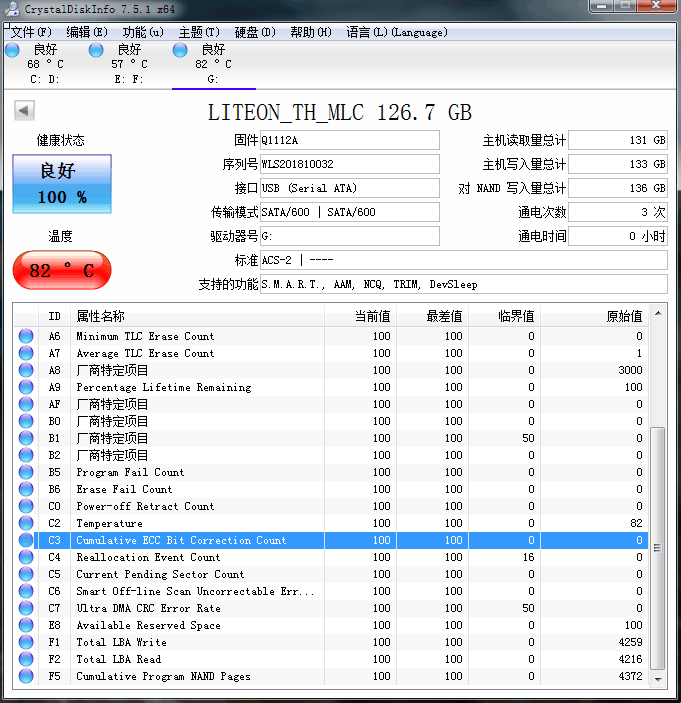Screen dimensions: 681x703
Task: Click status orb of Average TLC Erase Count row
Action: (x=26, y=353)
